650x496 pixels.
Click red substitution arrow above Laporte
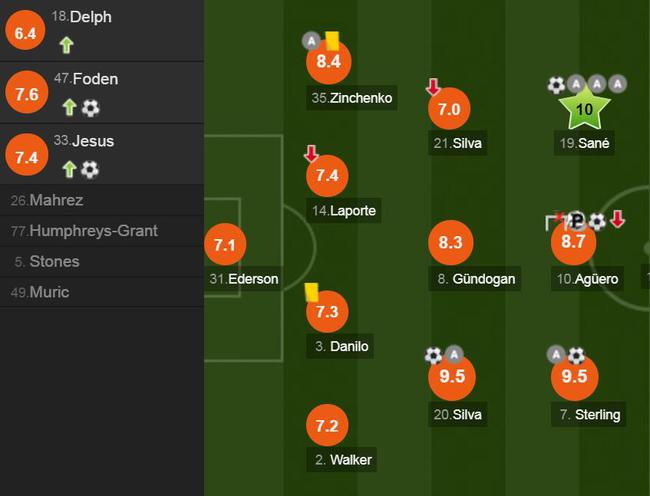click(x=311, y=153)
